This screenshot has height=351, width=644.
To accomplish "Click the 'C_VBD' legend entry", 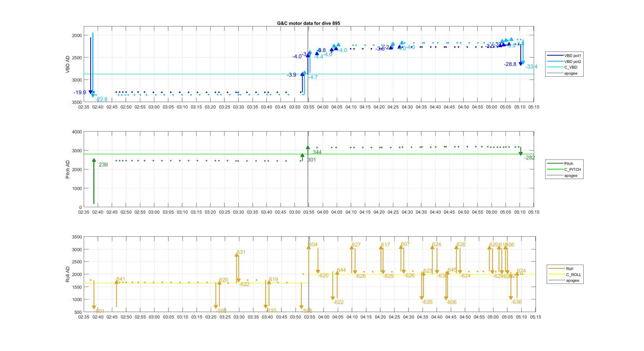I will point(571,67).
